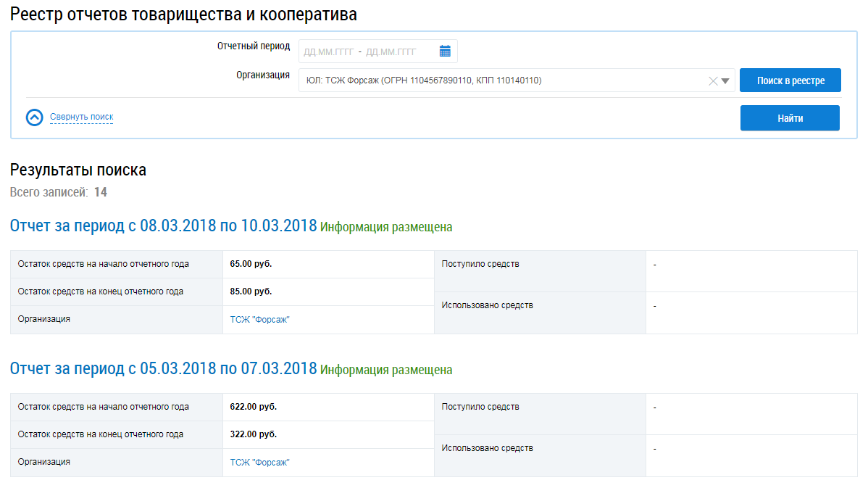Click the period end date field

coord(391,51)
